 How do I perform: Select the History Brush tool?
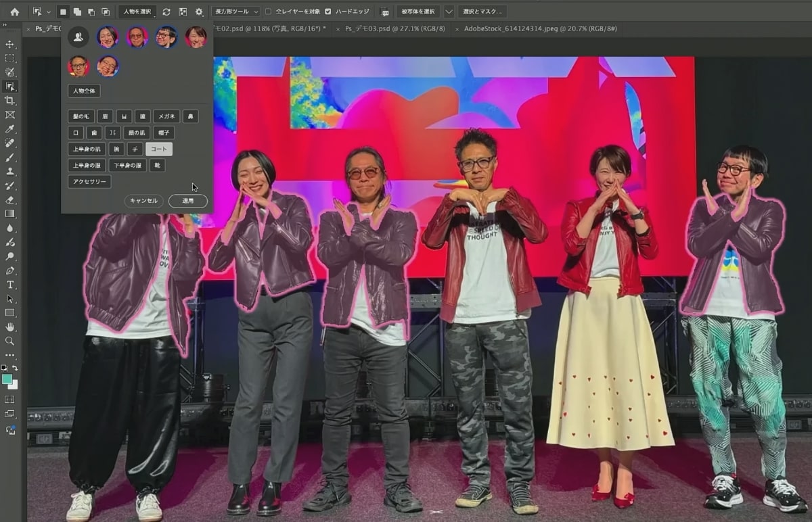[x=9, y=186]
